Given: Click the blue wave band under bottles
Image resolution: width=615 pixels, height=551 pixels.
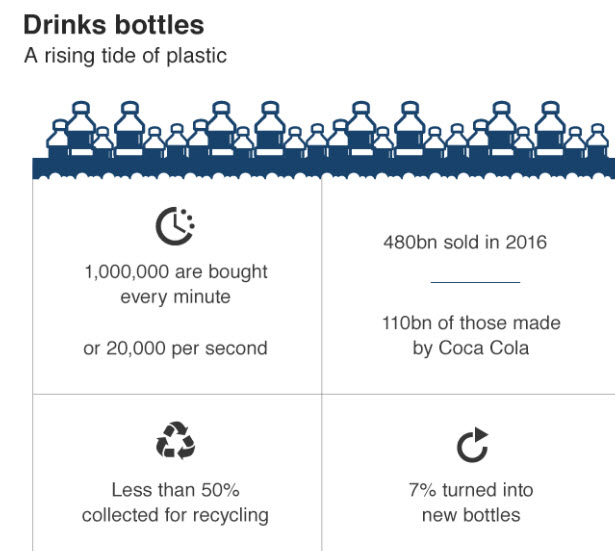Looking at the screenshot, I should tap(320, 167).
